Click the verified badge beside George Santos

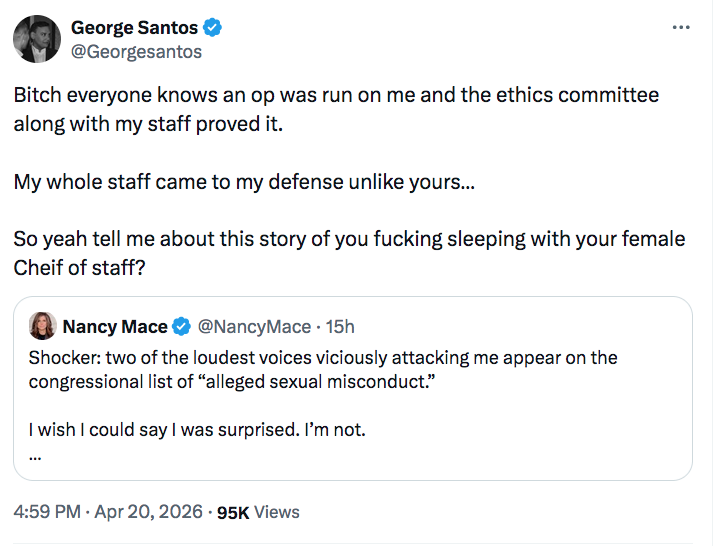214,28
